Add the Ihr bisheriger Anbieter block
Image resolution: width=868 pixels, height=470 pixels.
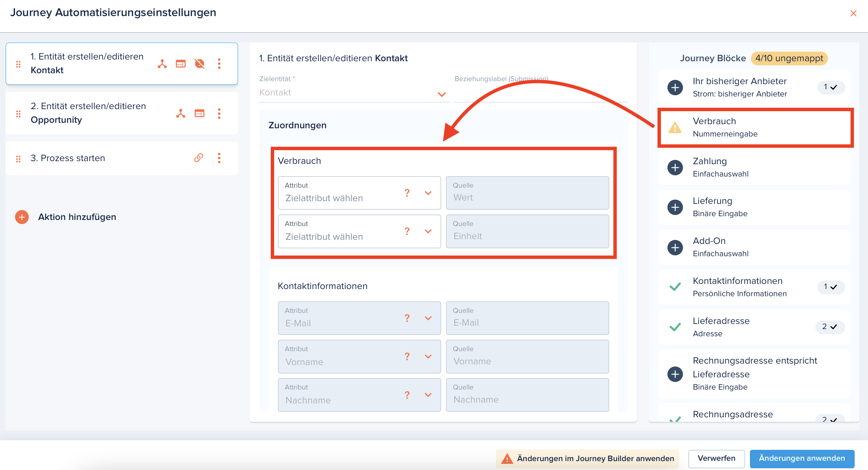(675, 88)
